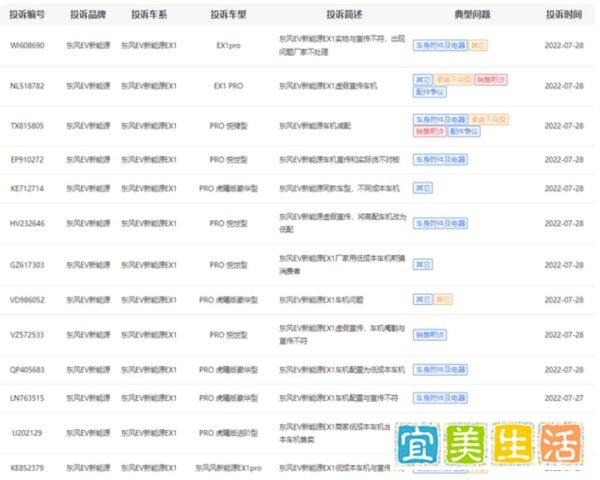The image size is (600, 480).
Task: Open EP910272 complaint description text
Action: tap(339, 160)
